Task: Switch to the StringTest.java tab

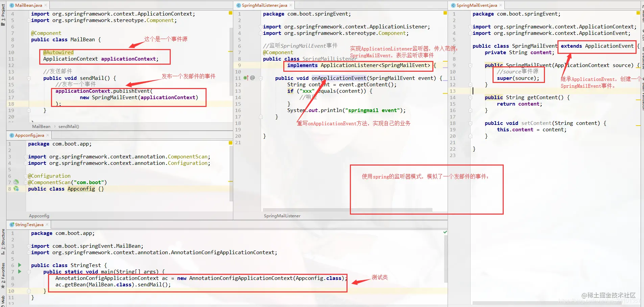Action: [29, 224]
